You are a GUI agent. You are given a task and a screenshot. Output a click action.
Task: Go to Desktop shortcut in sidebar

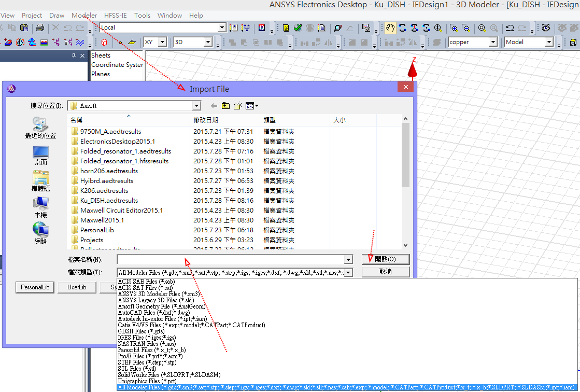point(40,155)
